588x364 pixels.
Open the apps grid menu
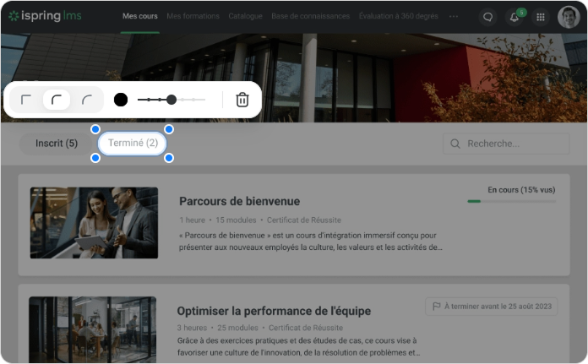click(x=542, y=17)
